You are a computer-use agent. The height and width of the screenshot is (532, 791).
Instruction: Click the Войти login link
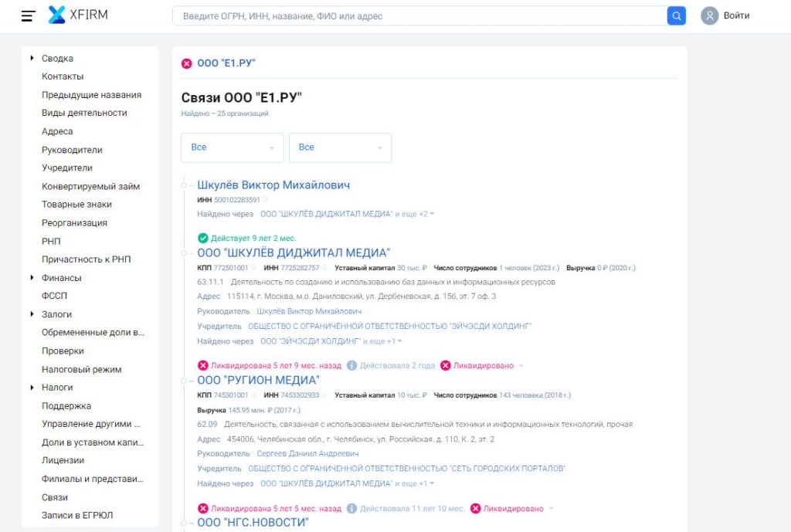pos(736,15)
